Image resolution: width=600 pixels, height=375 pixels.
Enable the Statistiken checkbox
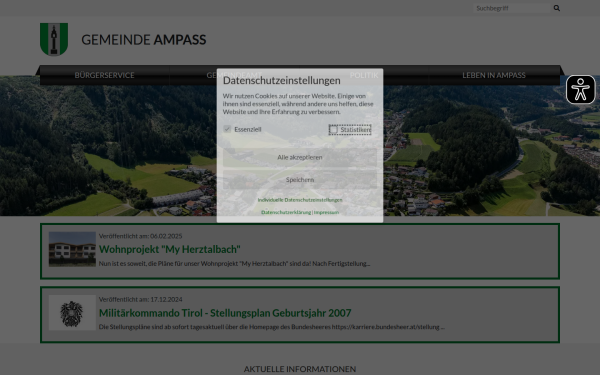click(333, 129)
